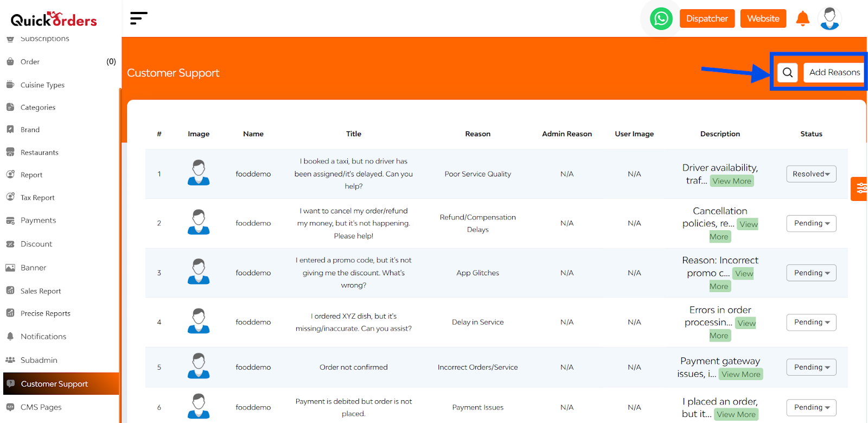Screen dimensions: 868x423
Task: Click the Restaurants sidebar icon
Action: click(10, 152)
